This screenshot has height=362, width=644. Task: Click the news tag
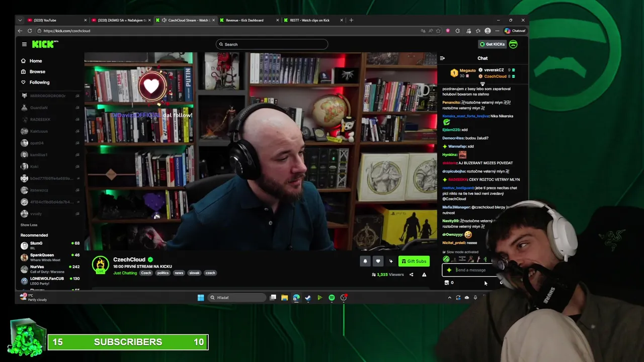click(179, 273)
